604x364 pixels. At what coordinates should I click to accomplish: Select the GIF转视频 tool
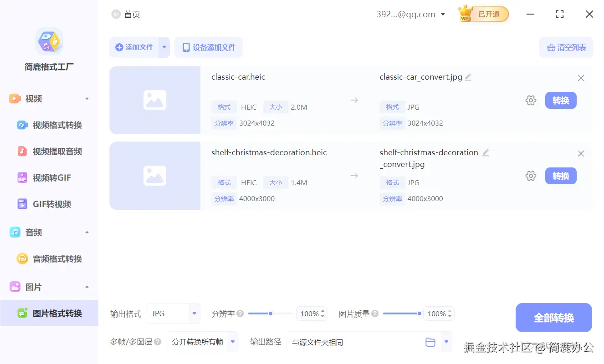tap(45, 204)
